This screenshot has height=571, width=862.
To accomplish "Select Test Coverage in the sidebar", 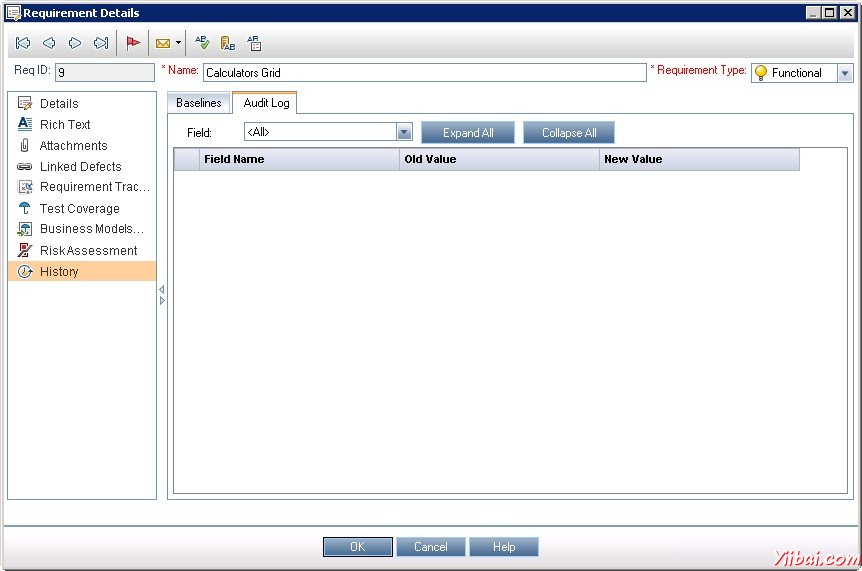I will (79, 209).
